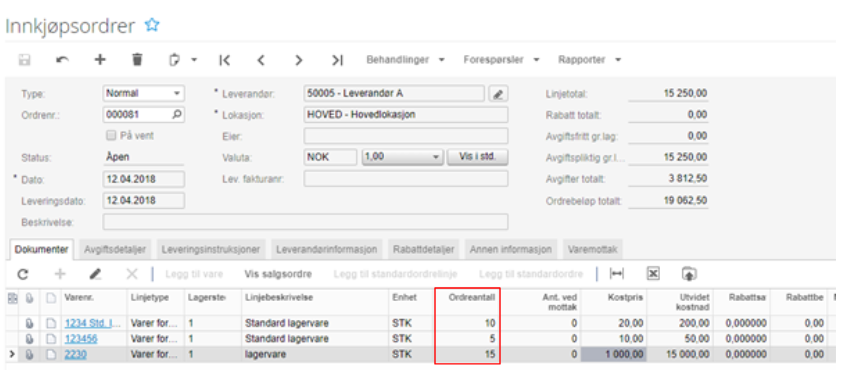Click Legg til standardordre button
Viewport: 842px width, 370px height.
click(x=531, y=274)
